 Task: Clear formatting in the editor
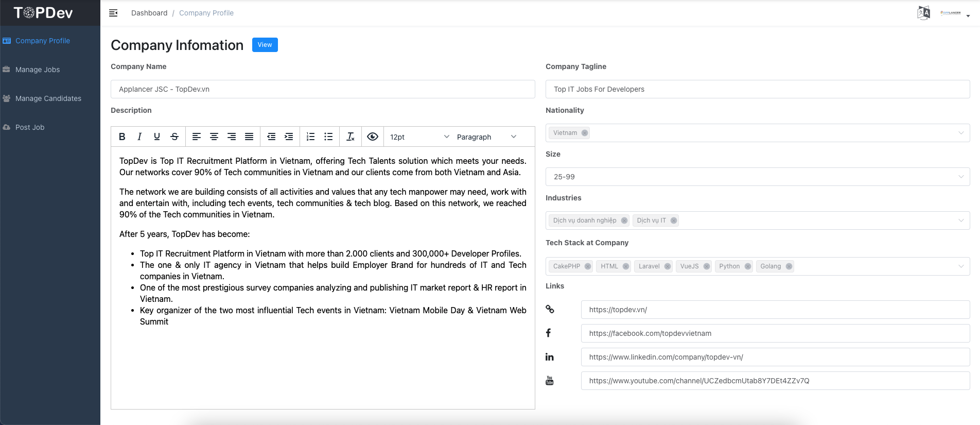351,137
